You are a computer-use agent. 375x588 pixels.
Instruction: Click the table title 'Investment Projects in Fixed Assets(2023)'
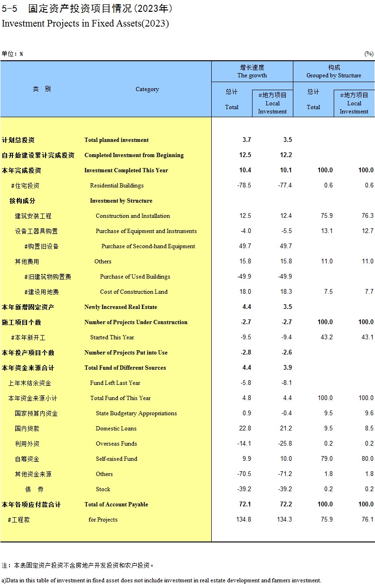click(x=85, y=23)
